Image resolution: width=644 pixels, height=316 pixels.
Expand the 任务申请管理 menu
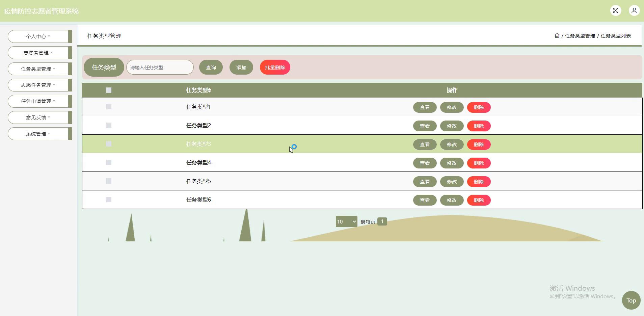[x=39, y=101]
